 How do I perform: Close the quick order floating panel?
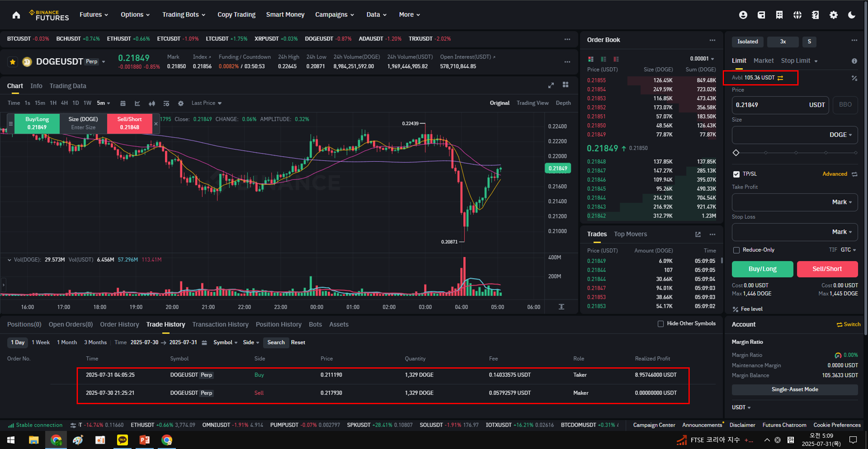tap(156, 124)
